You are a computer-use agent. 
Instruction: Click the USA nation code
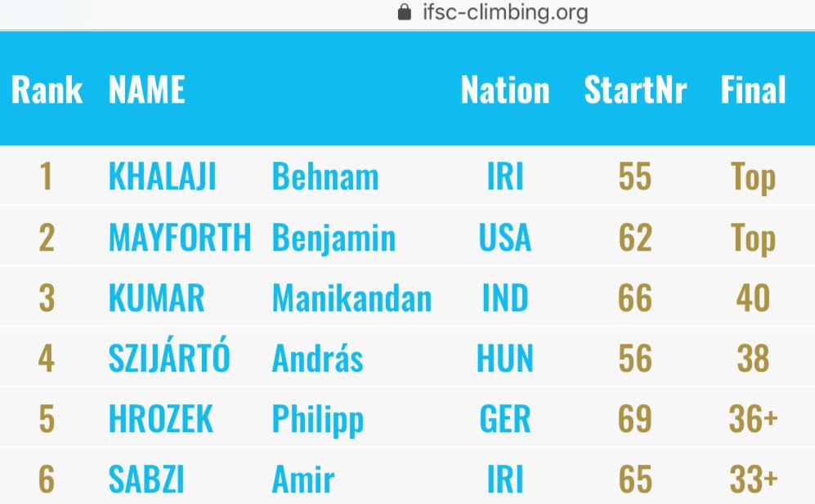tap(505, 238)
